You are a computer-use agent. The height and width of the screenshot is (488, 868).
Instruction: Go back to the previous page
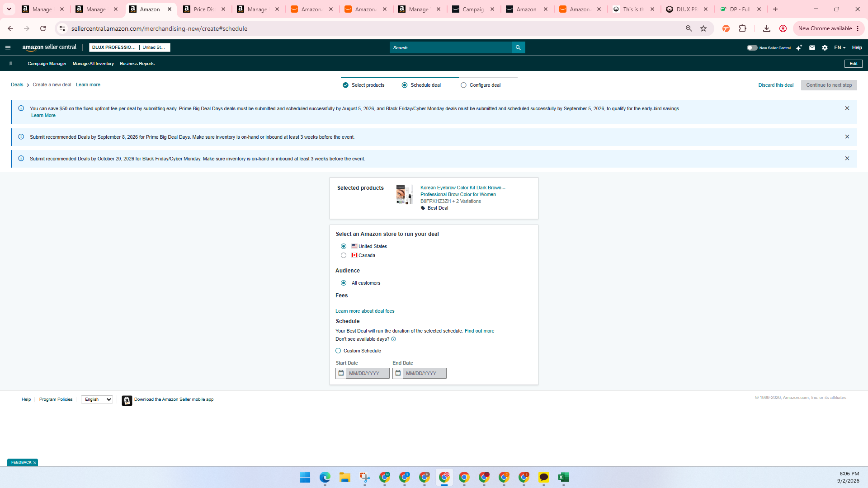[10, 28]
